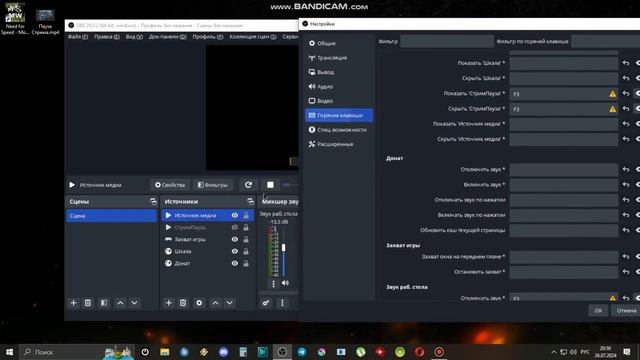Reset hotkey for Скрыть 'СтримПауза'
Screen dimensions: 640x360
pyautogui.click(x=626, y=109)
